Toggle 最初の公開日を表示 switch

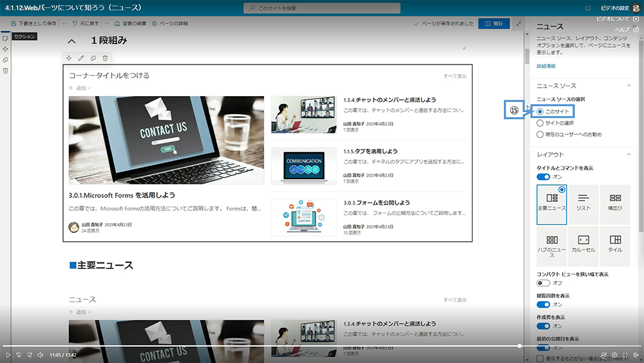click(543, 348)
